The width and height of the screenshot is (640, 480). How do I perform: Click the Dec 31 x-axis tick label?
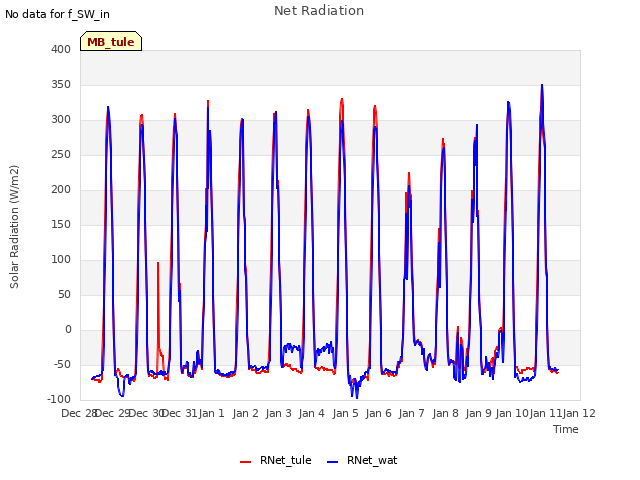click(x=180, y=413)
